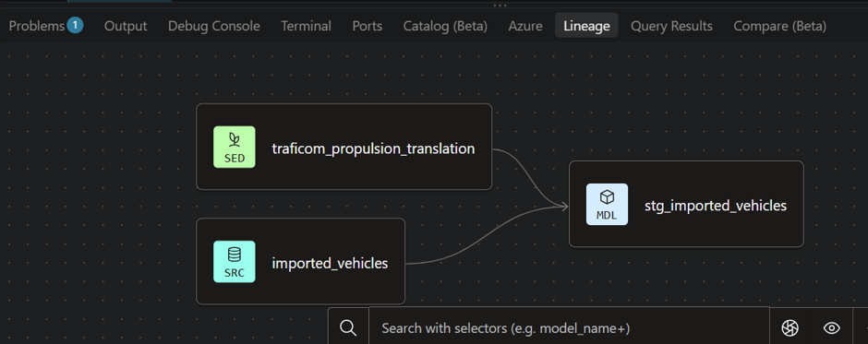This screenshot has width=868, height=344.
Task: Open the Ports tab
Action: (x=367, y=26)
